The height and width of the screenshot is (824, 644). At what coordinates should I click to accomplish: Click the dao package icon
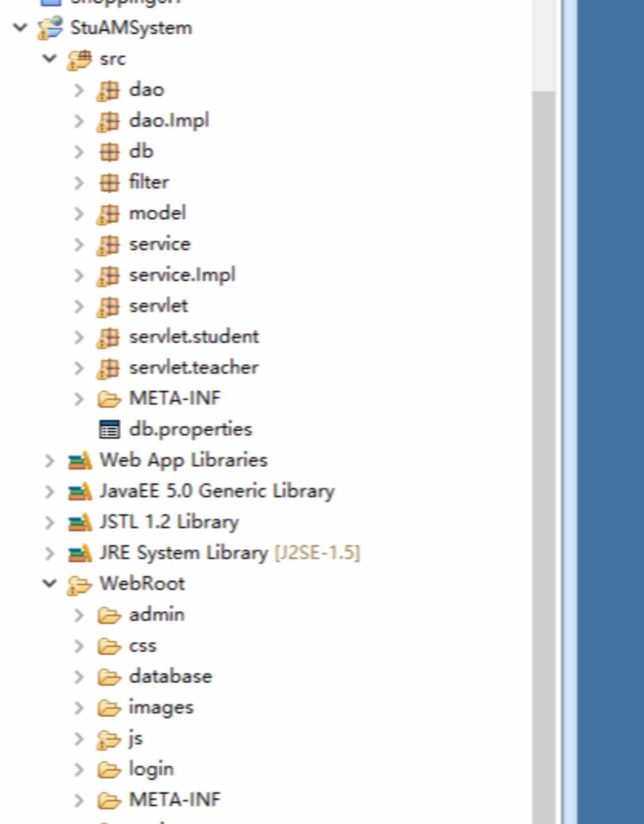pos(109,90)
